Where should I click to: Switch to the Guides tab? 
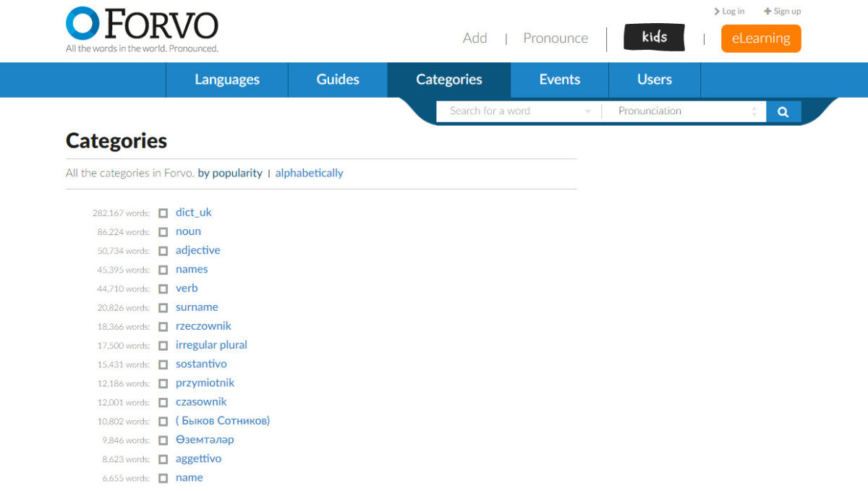(338, 80)
